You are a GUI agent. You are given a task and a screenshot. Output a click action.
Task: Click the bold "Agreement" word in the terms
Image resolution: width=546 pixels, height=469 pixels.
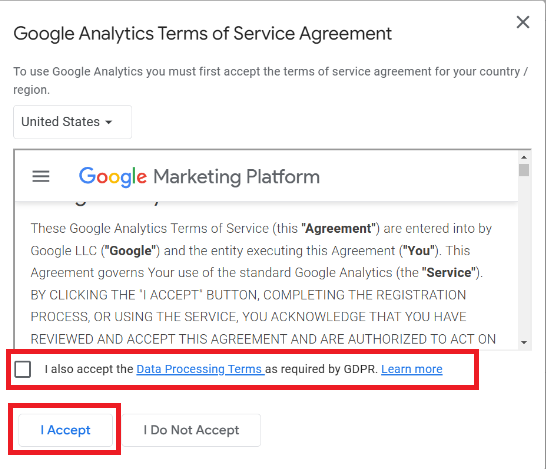[x=338, y=229]
